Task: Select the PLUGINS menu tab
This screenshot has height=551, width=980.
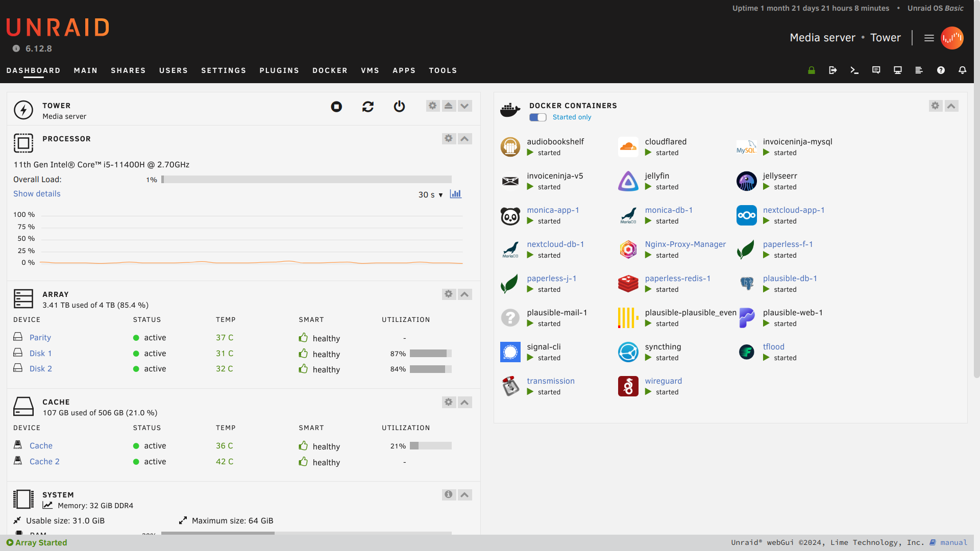Action: 279,70
